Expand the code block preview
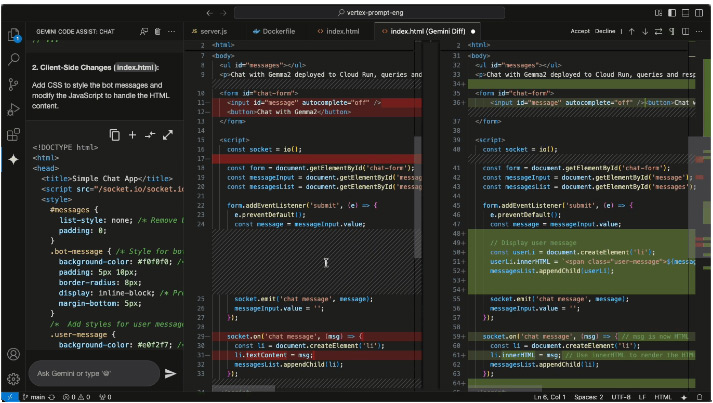The width and height of the screenshot is (713, 403). pyautogui.click(x=168, y=135)
